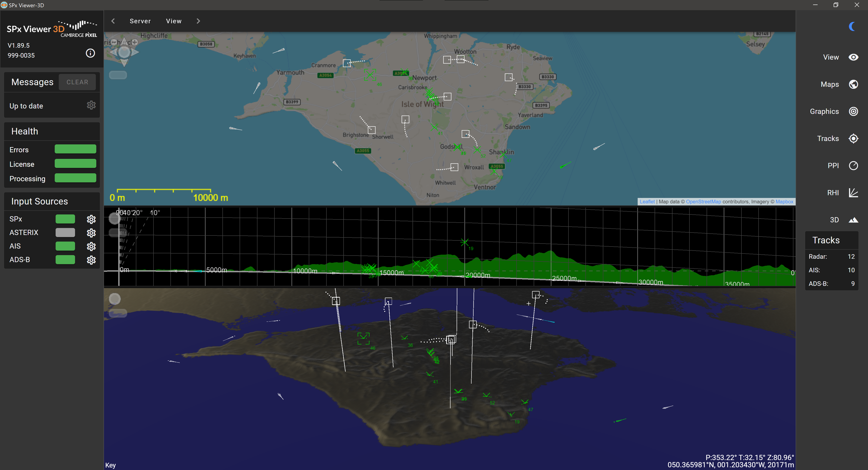Open the Mapbox attribution link
The height and width of the screenshot is (470, 868).
(x=784, y=202)
